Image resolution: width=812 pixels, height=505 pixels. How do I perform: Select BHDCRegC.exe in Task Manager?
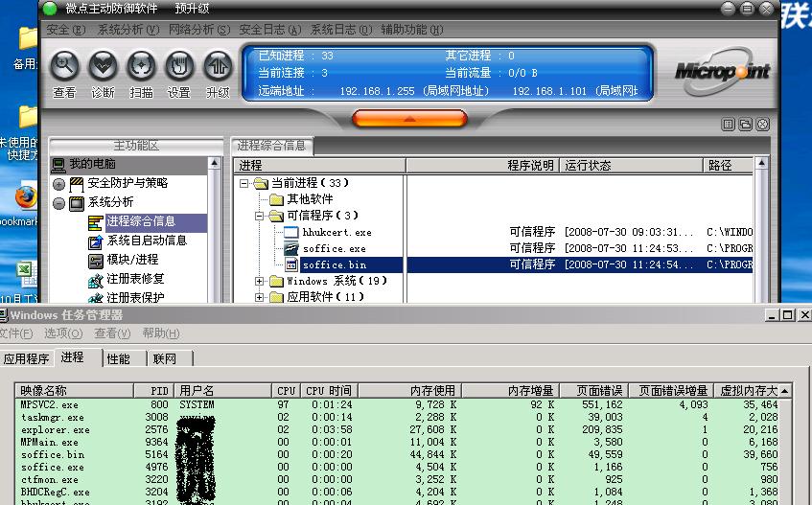tap(55, 492)
